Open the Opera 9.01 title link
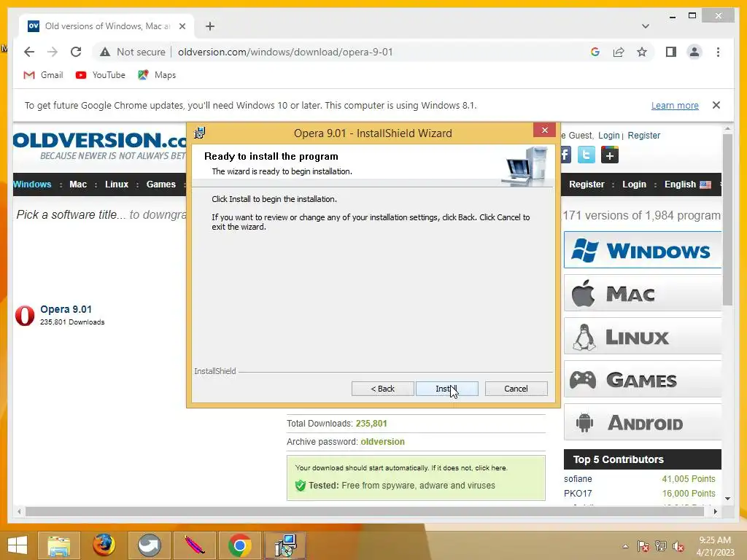The width and height of the screenshot is (747, 560). [x=66, y=309]
